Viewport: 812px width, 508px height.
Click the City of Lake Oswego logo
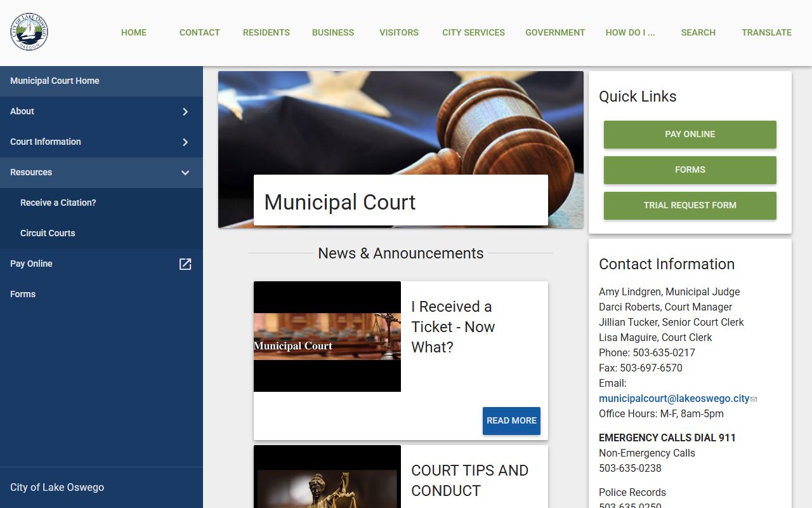point(29,32)
